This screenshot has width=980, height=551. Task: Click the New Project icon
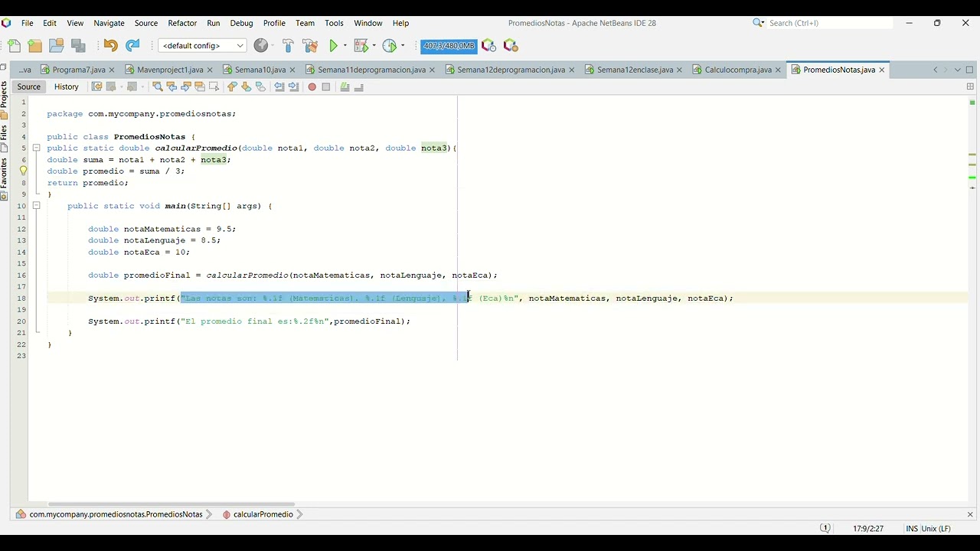34,46
